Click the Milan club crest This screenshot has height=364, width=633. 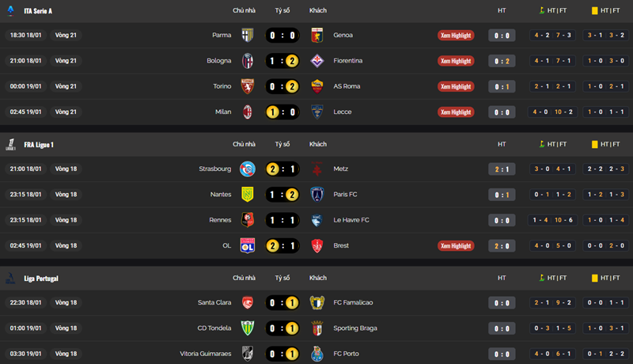pos(247,112)
